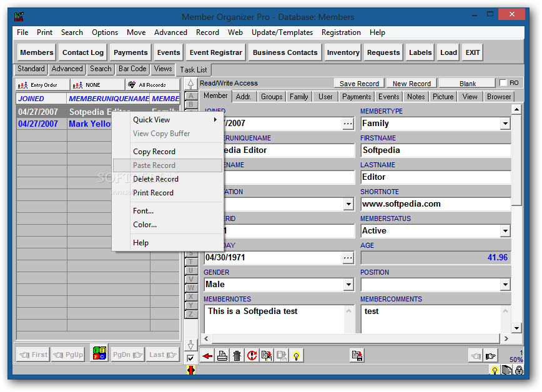Choose Delete Record from context menu
Image resolution: width=542 pixels, height=392 pixels.
167,179
